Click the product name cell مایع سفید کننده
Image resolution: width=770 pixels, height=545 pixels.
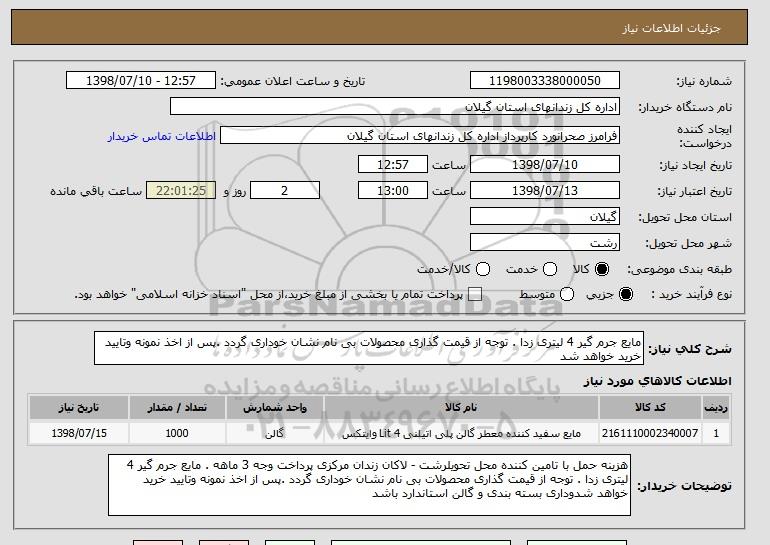[x=461, y=433]
